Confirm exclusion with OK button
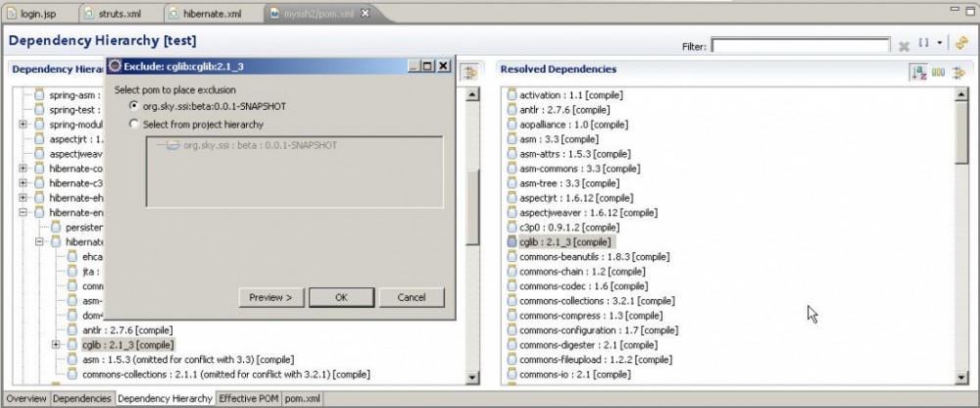The image size is (980, 408). pyautogui.click(x=341, y=297)
